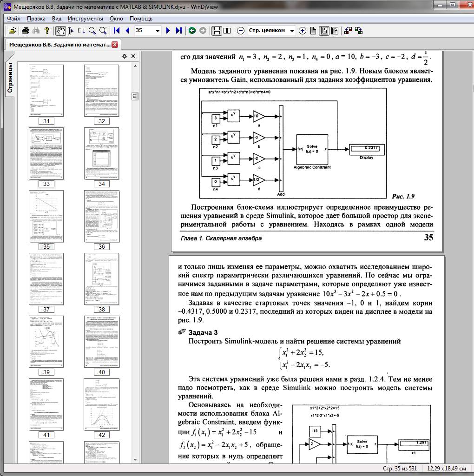
Task: Rotate the page counterclockwise
Action: [348, 31]
